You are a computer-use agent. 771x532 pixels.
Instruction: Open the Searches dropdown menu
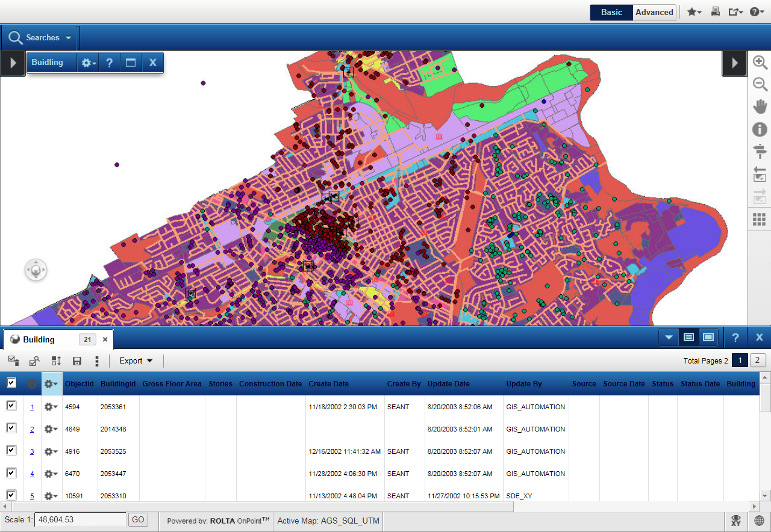coord(40,37)
